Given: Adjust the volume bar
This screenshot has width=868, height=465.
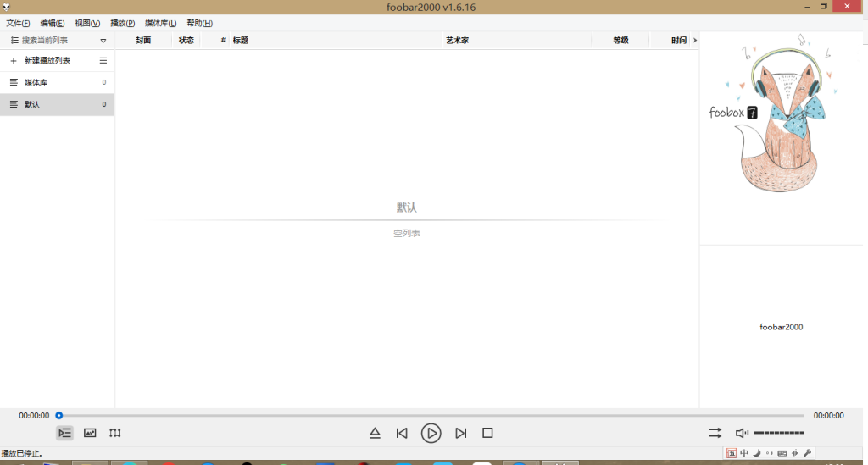Looking at the screenshot, I should [779, 433].
